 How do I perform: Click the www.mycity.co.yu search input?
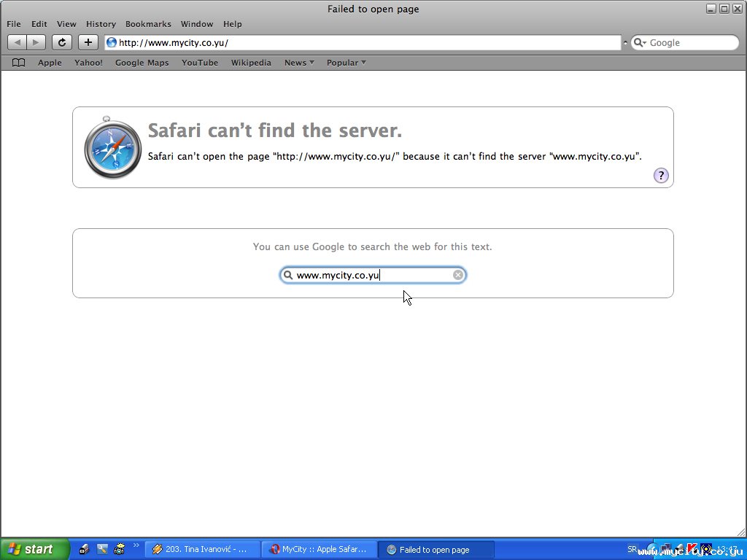(x=373, y=275)
